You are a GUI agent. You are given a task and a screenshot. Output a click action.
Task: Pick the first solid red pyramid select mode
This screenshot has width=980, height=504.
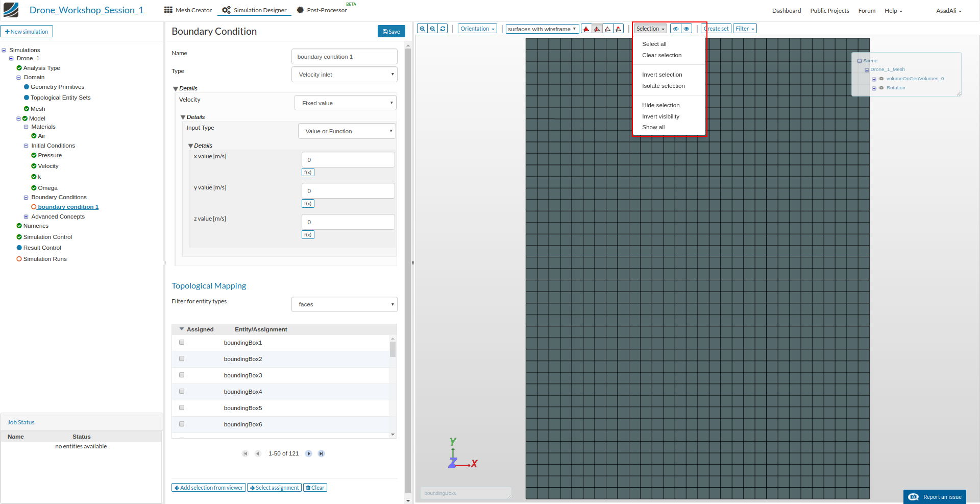tap(586, 29)
